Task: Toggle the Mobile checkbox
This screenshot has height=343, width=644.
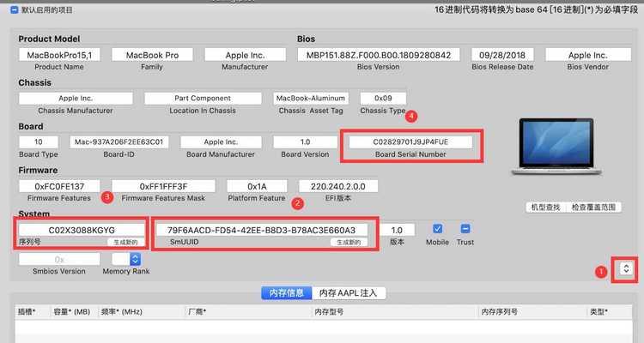Action: (437, 229)
